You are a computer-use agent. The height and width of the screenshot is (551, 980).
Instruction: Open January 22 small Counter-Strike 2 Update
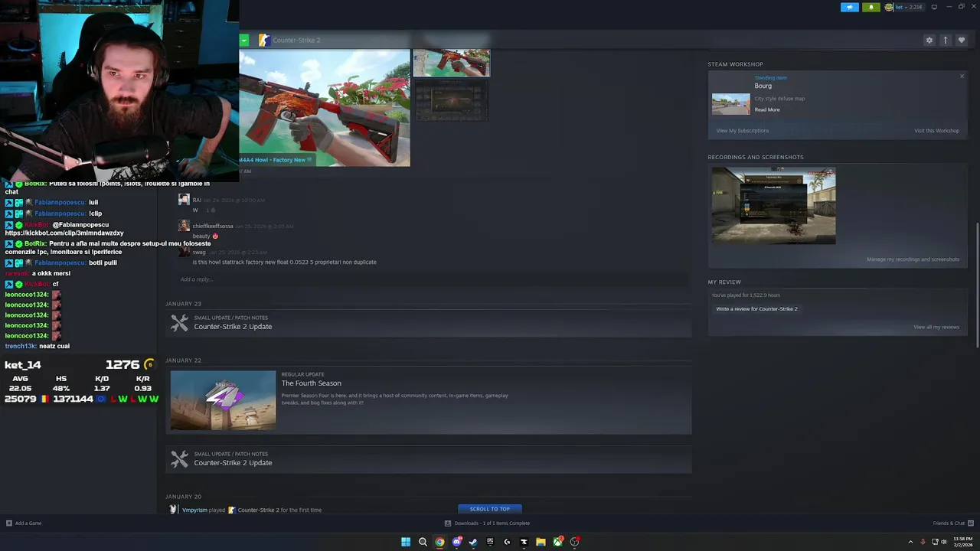[429, 459]
